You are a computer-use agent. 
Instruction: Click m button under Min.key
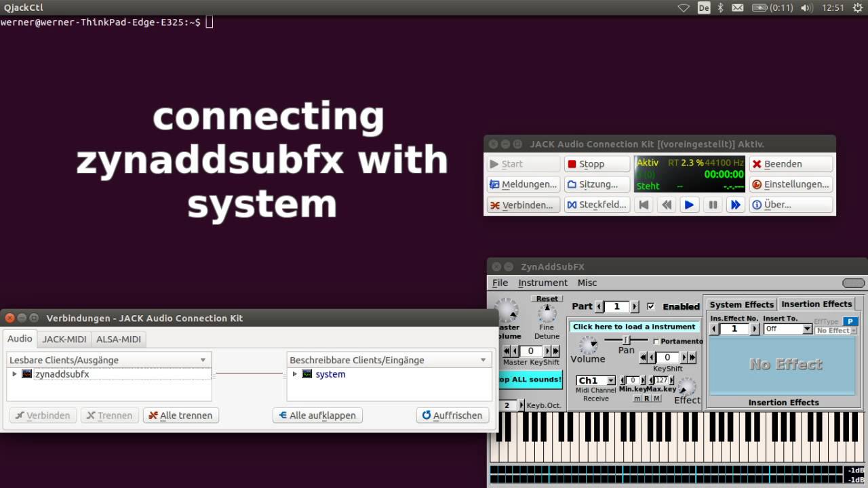[x=637, y=399]
